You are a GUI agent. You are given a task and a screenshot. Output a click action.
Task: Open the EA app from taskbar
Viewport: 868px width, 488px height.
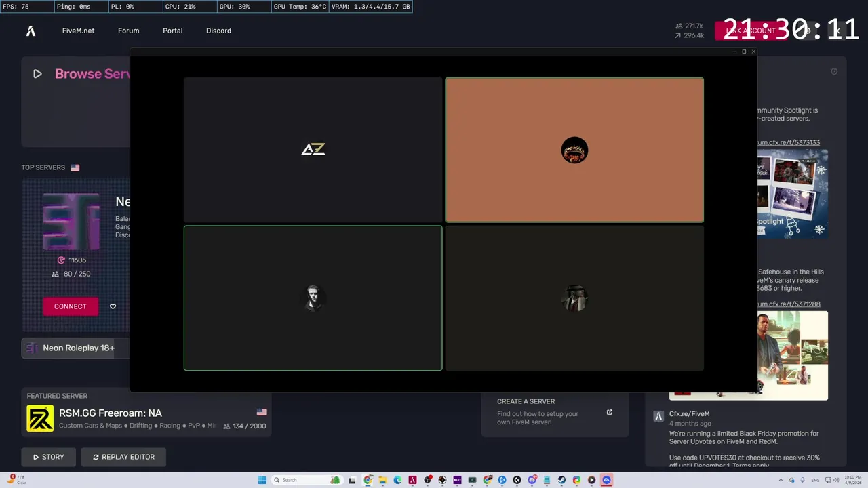click(606, 480)
